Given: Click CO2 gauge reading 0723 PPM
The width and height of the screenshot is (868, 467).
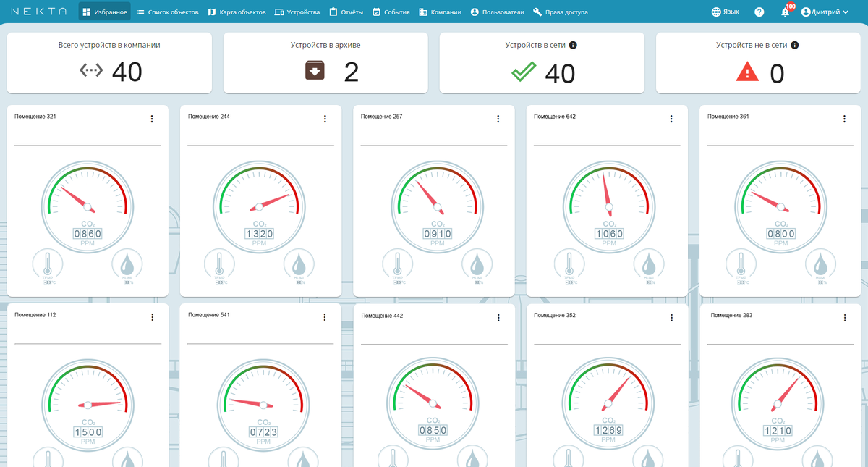Looking at the screenshot, I should (x=263, y=405).
